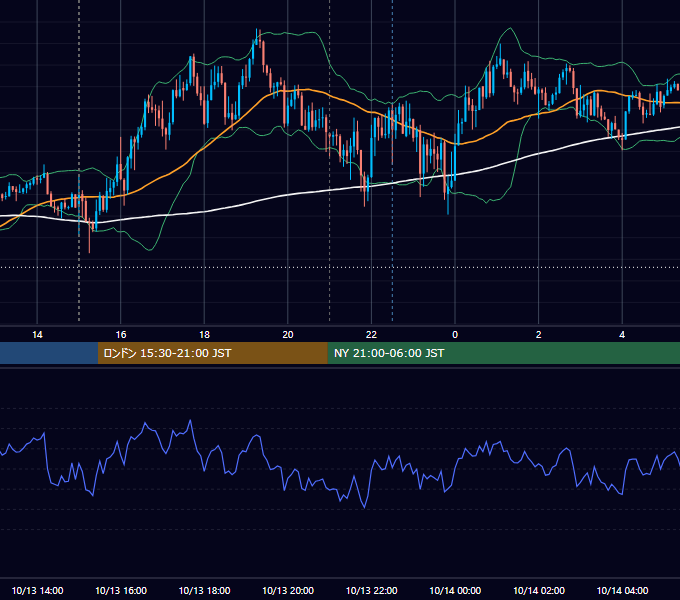Click the 10/13 20:00 date label

pos(288,590)
